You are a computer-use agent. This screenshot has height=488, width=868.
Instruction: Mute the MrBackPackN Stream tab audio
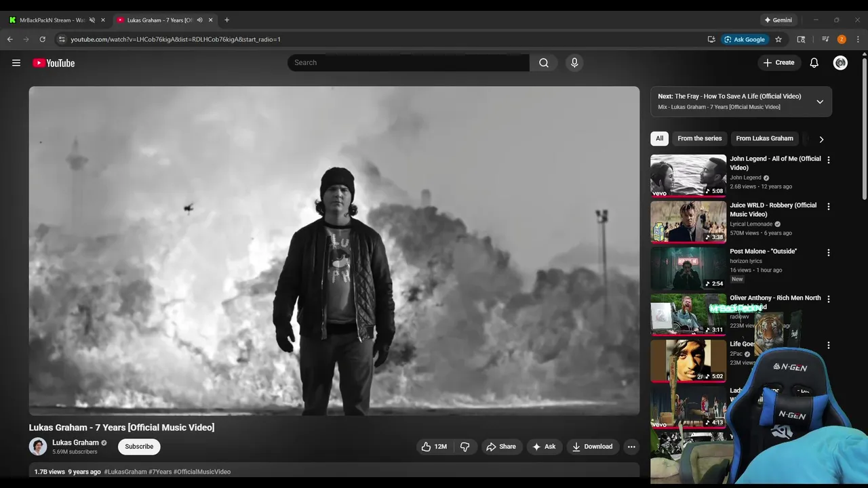click(x=92, y=20)
